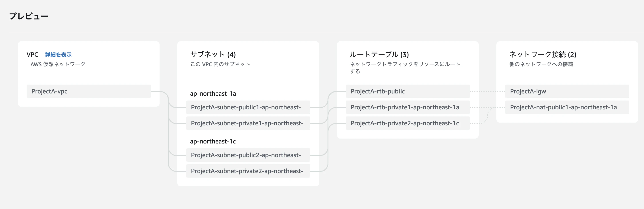Highlight the ProjectA-rtb-private1-ap-northeast-1a route table
644x209 pixels.
point(407,107)
